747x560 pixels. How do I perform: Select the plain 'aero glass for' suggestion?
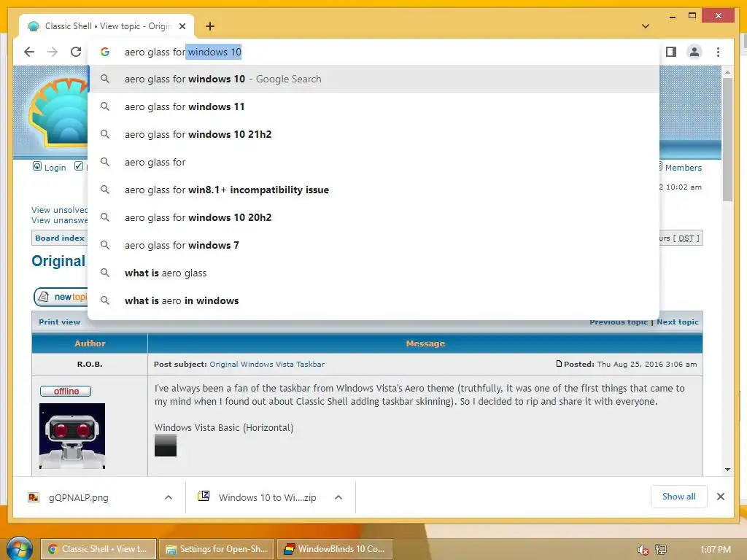tap(373, 162)
